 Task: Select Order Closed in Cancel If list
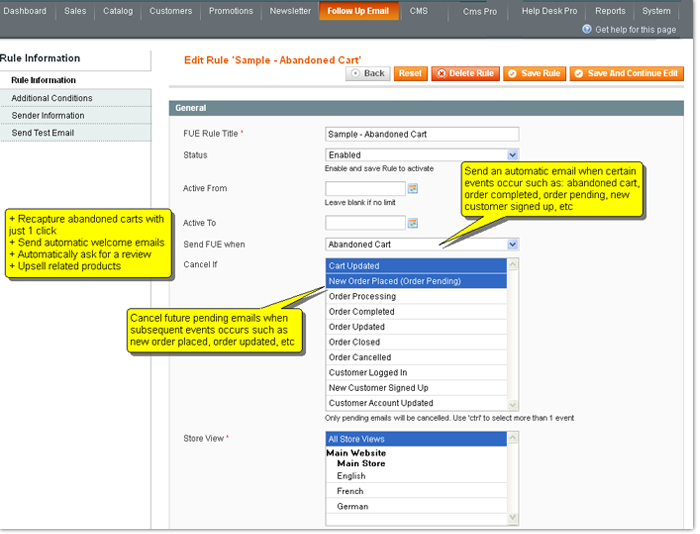click(x=416, y=342)
